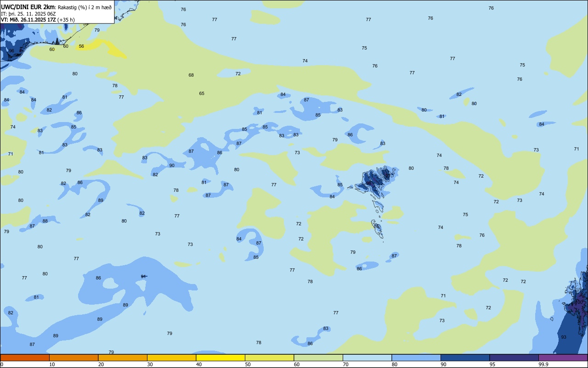Click the 95–99.9 navy legend swatch
The image size is (588, 368).
514,357
